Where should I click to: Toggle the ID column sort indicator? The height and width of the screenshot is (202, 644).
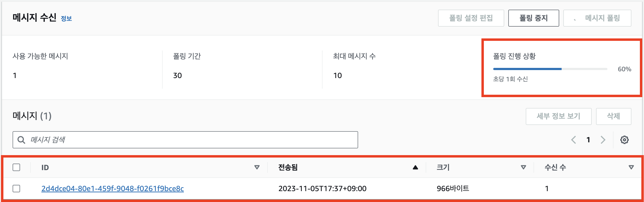coord(257,167)
